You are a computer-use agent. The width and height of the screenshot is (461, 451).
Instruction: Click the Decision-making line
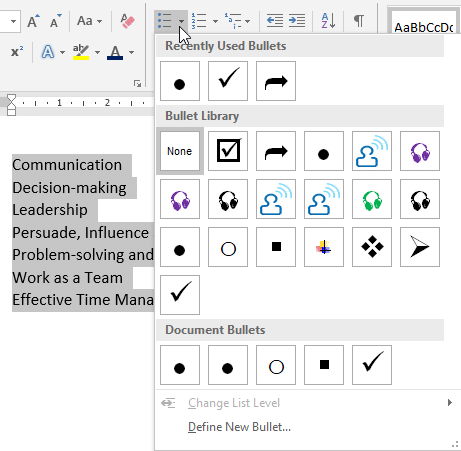(69, 188)
